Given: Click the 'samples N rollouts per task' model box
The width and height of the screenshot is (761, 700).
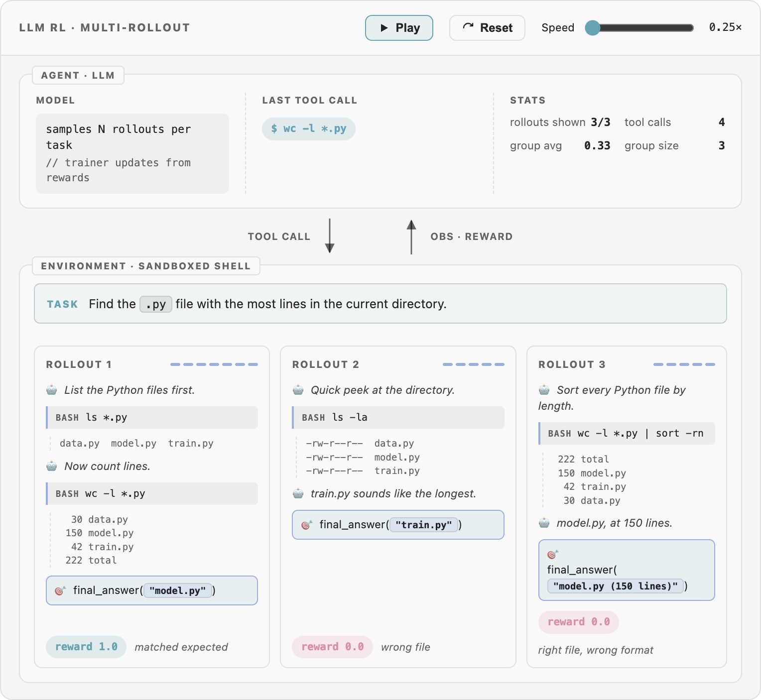Looking at the screenshot, I should pos(132,153).
